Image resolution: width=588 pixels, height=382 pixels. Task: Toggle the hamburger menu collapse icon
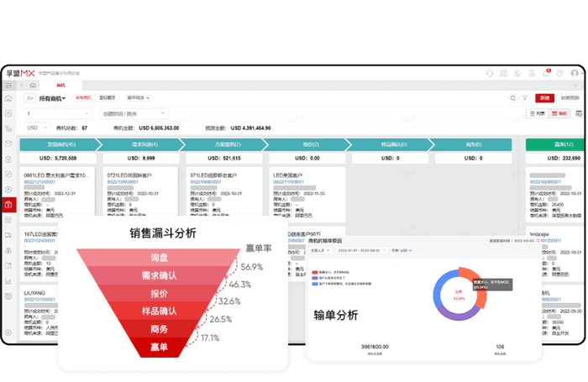point(8,86)
